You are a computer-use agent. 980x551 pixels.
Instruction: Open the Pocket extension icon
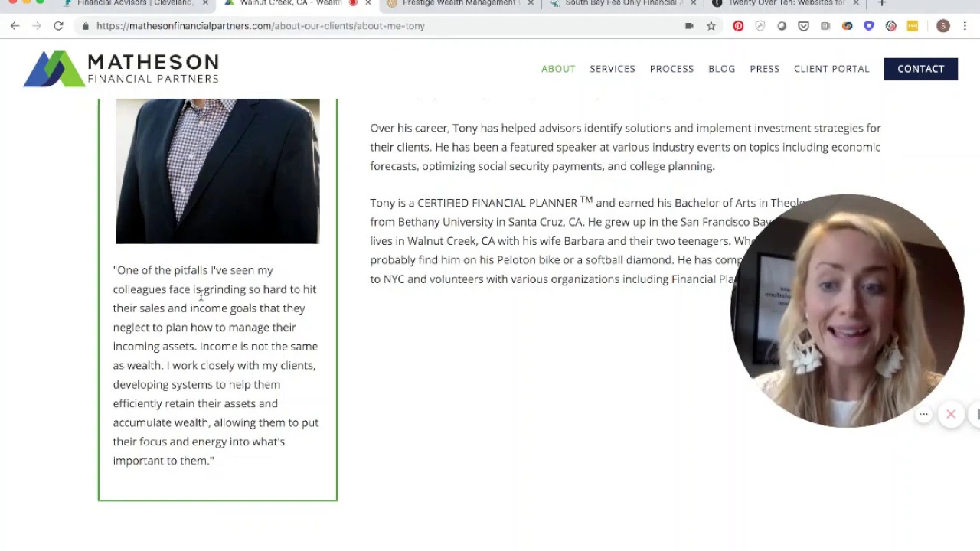coord(803,26)
